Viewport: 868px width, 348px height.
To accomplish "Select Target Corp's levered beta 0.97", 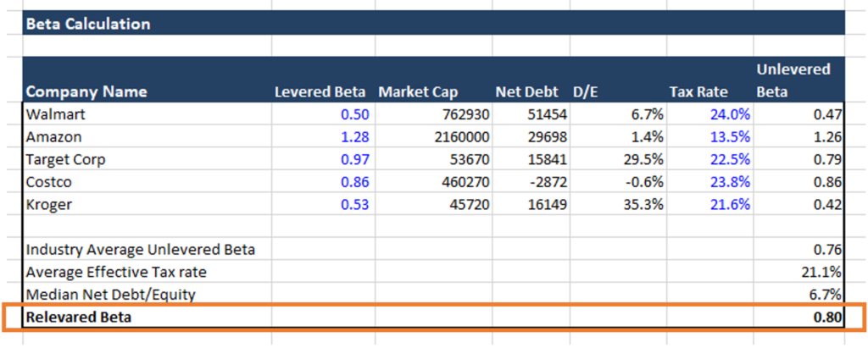I will tap(323, 160).
